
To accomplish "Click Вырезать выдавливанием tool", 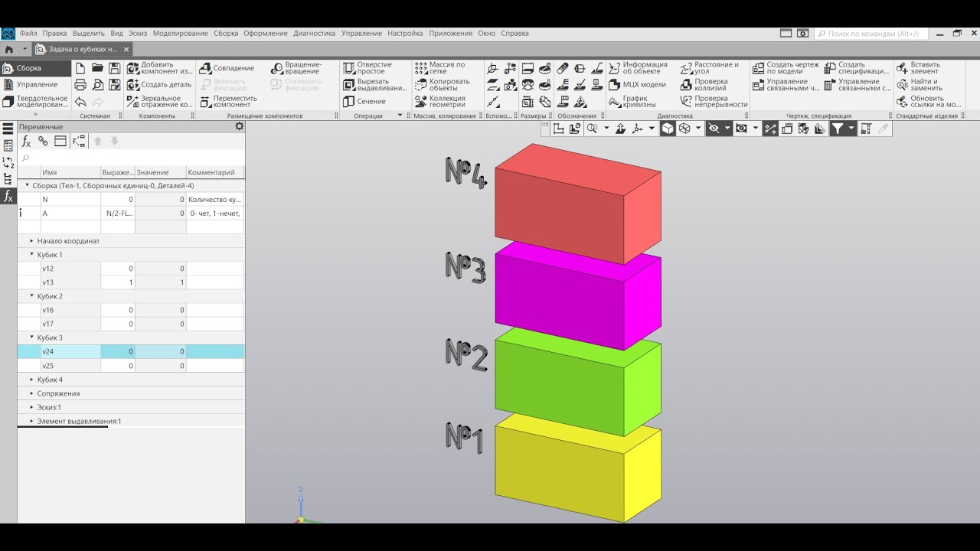I will click(374, 85).
